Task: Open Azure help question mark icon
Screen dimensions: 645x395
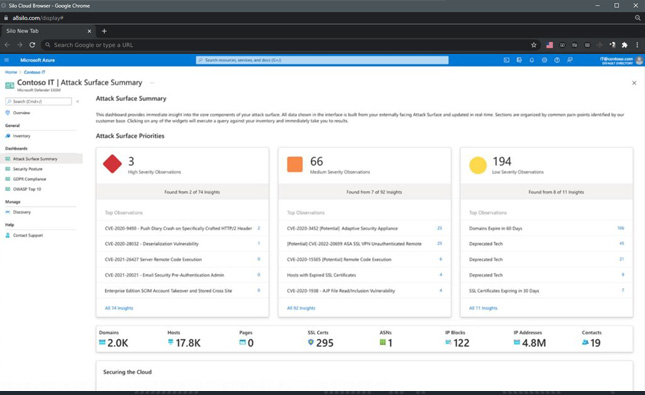Action: click(557, 60)
